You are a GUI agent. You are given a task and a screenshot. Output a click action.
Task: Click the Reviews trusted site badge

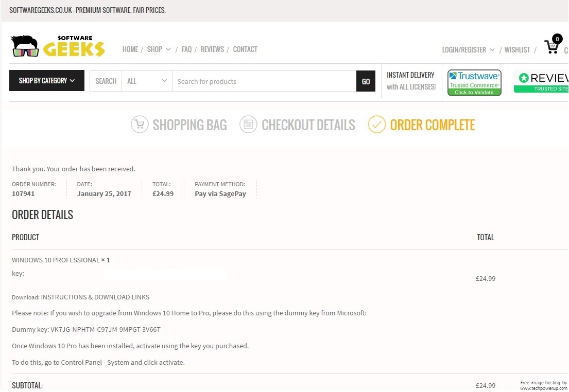[x=541, y=82]
